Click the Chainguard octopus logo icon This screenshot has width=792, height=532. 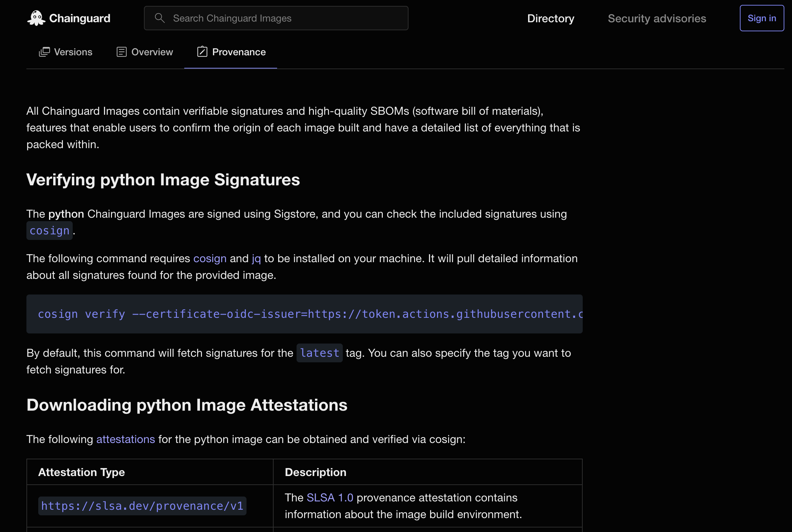click(x=36, y=18)
